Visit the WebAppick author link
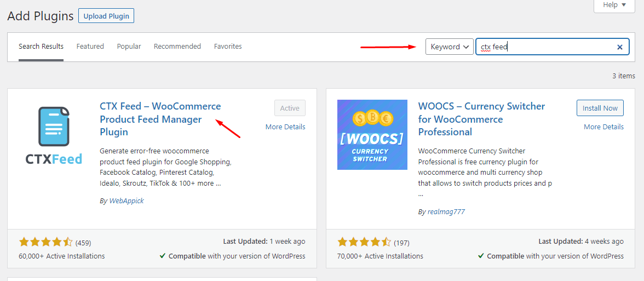This screenshot has height=281, width=644. (127, 201)
